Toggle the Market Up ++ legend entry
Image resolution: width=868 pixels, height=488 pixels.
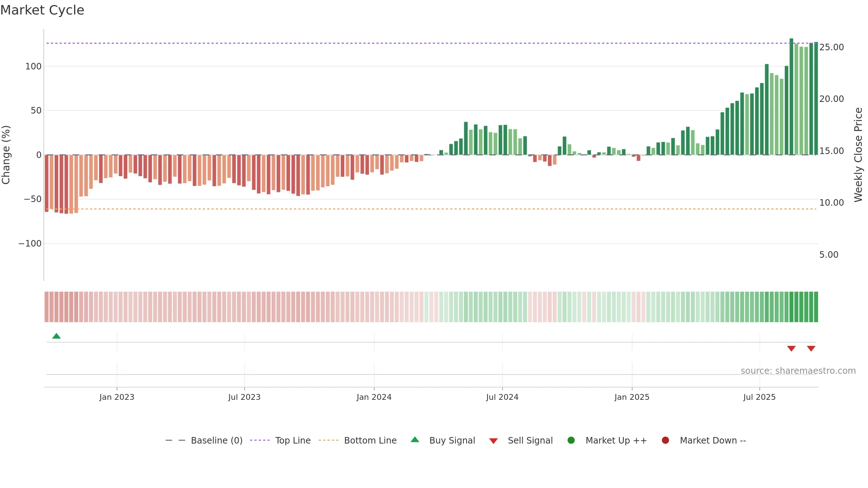tap(607, 440)
